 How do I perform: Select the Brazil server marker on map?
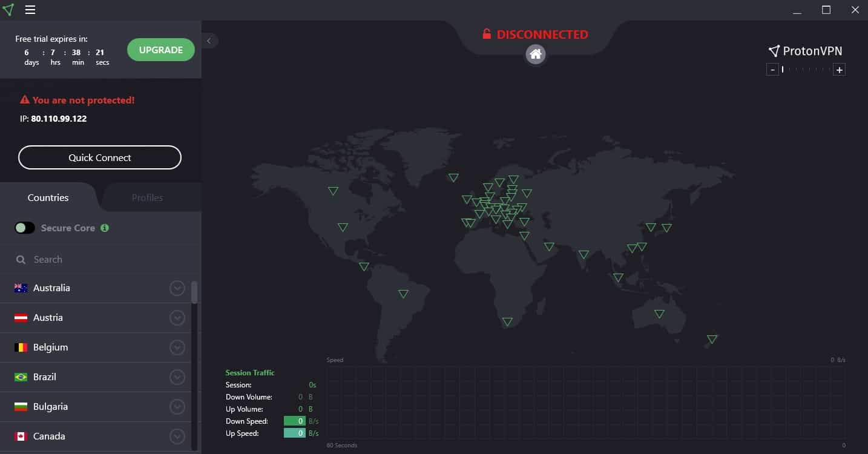pos(403,294)
